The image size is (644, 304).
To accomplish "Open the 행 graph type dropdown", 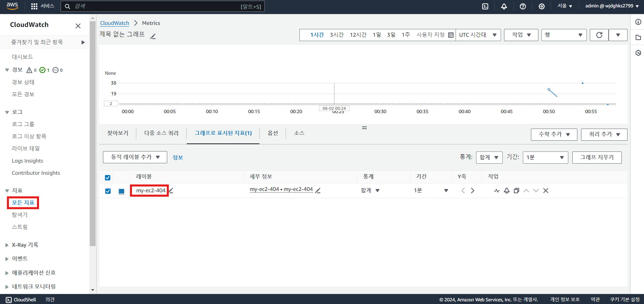I will tap(564, 35).
